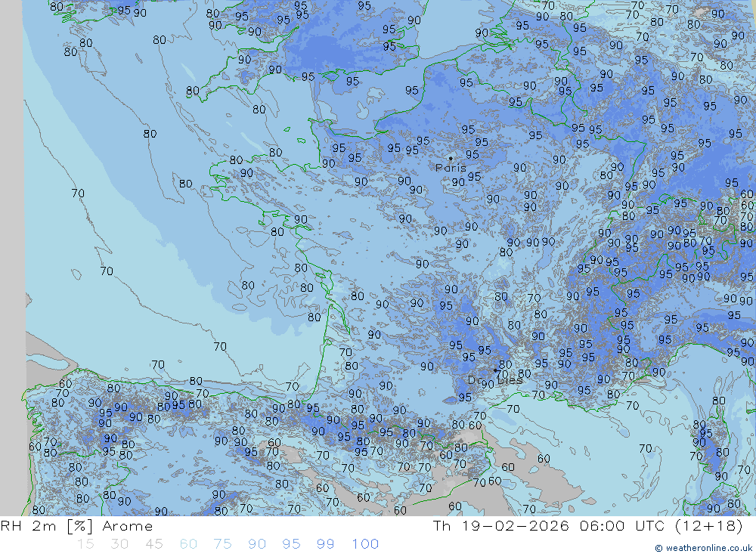
Task: Select legend value 75
Action: [222, 544]
